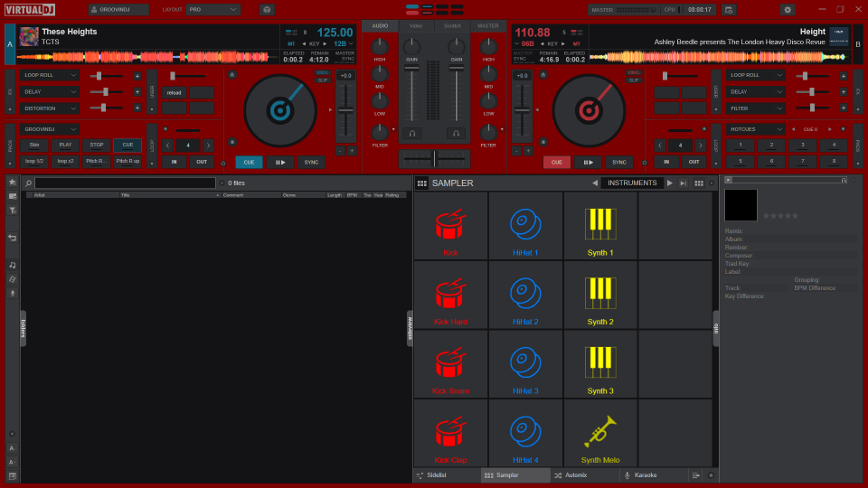Click the crossfader
The width and height of the screenshot is (868, 488).
tap(434, 159)
